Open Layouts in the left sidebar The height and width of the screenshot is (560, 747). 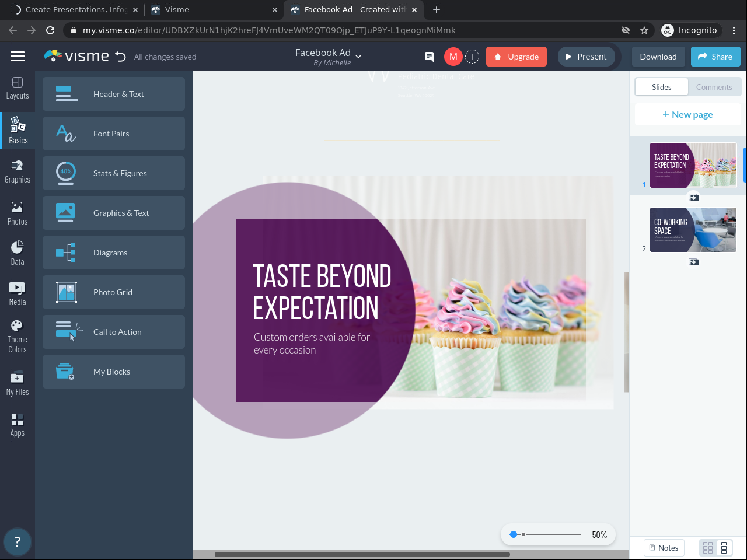pos(18,88)
